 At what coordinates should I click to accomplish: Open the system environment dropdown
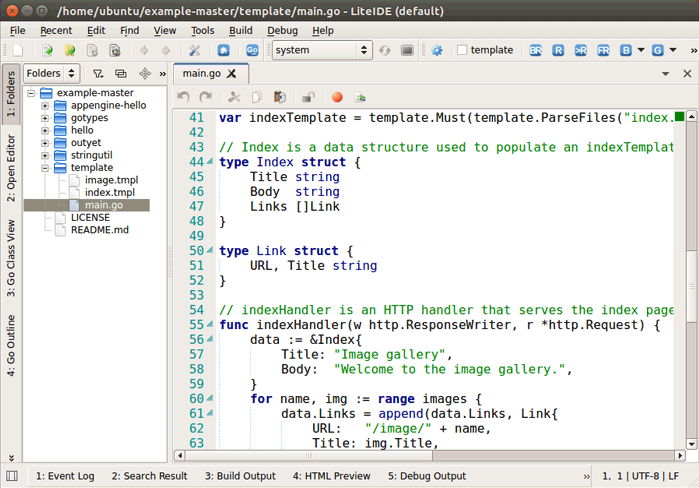coord(321,50)
